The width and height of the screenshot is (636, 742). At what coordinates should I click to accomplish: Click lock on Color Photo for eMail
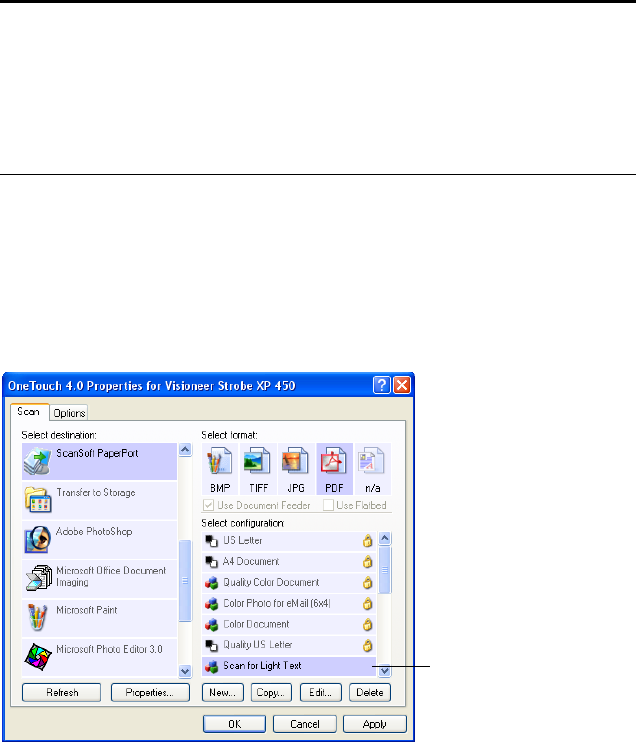pos(367,603)
